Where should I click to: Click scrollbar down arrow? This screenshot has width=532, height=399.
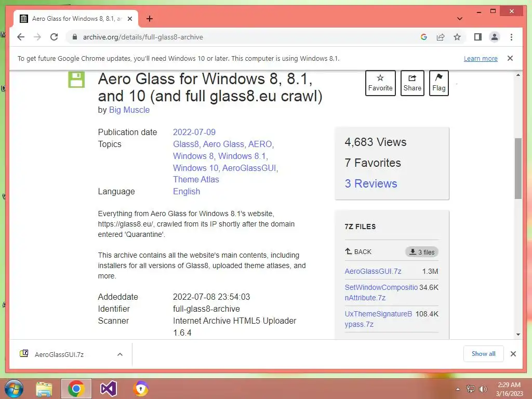point(518,334)
